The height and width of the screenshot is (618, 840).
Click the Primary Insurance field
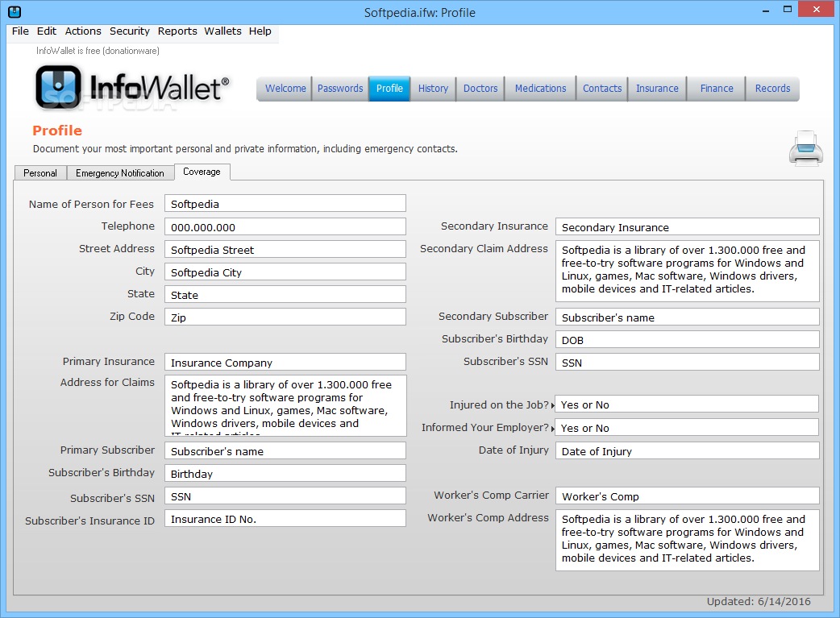[285, 362]
